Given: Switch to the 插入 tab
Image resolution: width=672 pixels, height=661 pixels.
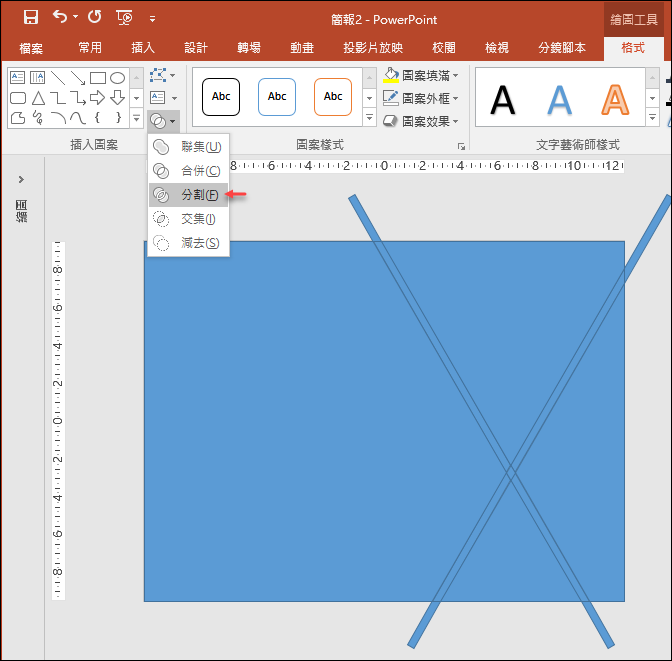Looking at the screenshot, I should (x=143, y=48).
